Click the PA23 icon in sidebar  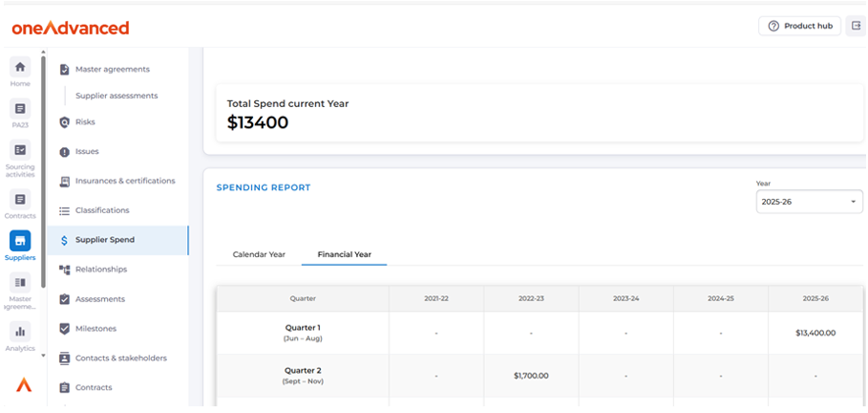coord(20,109)
